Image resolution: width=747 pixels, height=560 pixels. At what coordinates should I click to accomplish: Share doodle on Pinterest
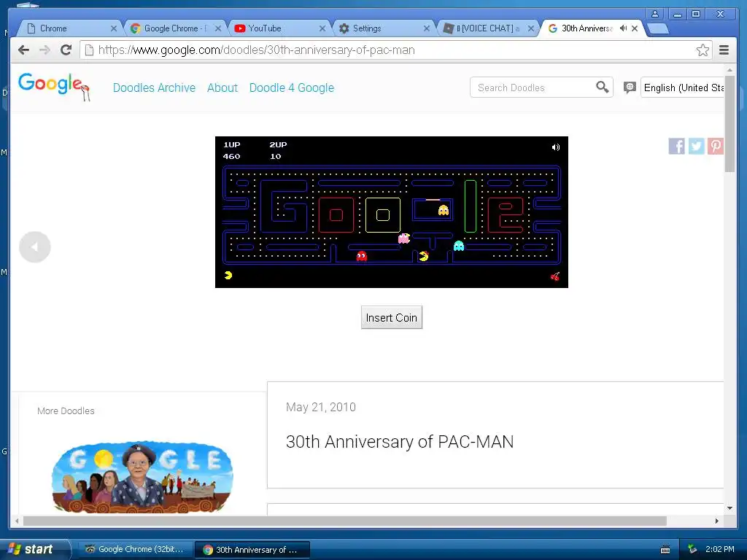click(715, 146)
